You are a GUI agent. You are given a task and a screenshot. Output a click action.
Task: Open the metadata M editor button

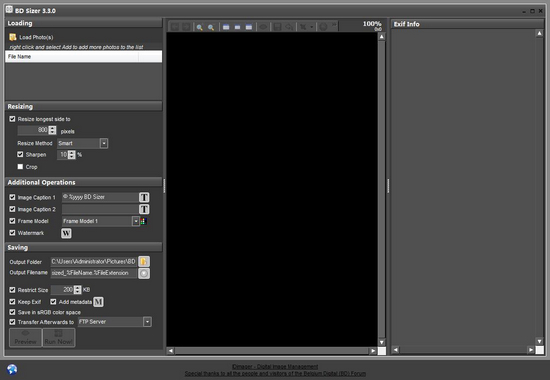99,302
